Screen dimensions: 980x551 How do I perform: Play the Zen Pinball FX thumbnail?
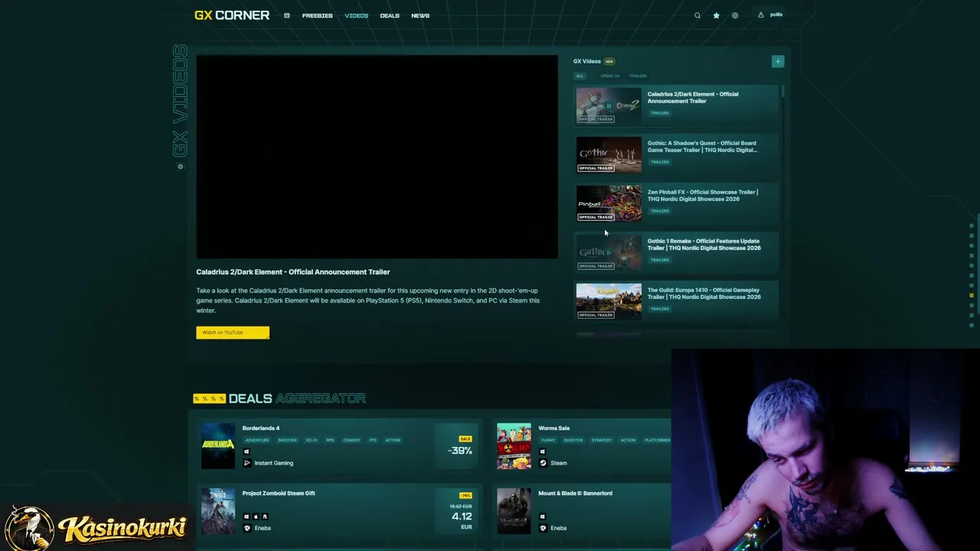(x=609, y=204)
